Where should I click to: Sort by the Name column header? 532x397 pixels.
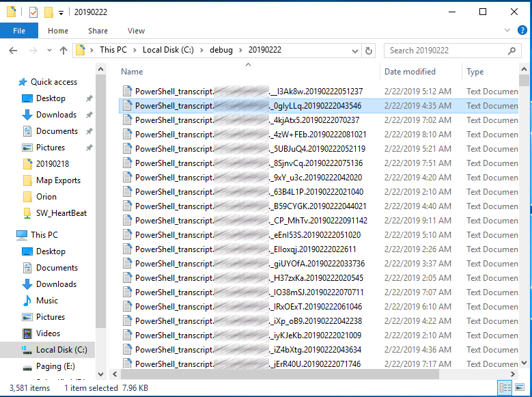(x=132, y=72)
